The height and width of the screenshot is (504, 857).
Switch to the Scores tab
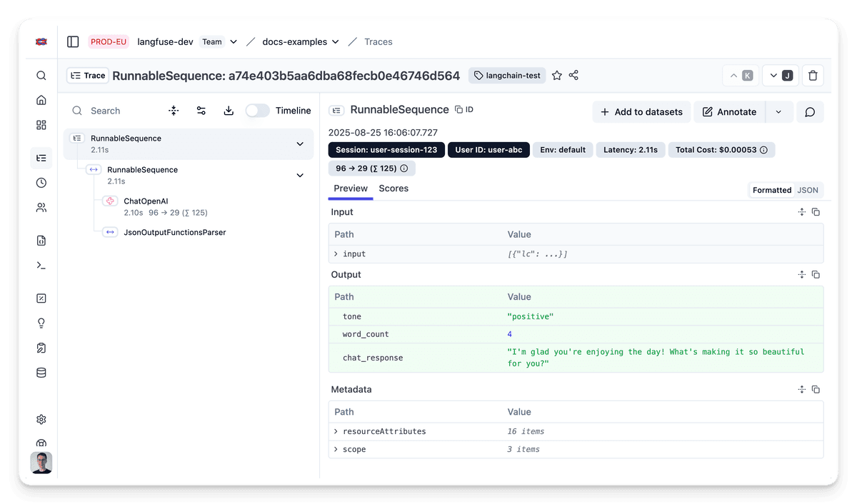[394, 188]
